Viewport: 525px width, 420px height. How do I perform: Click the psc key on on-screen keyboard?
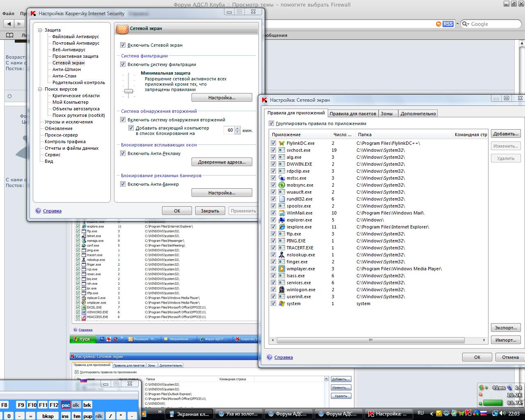[x=66, y=405]
